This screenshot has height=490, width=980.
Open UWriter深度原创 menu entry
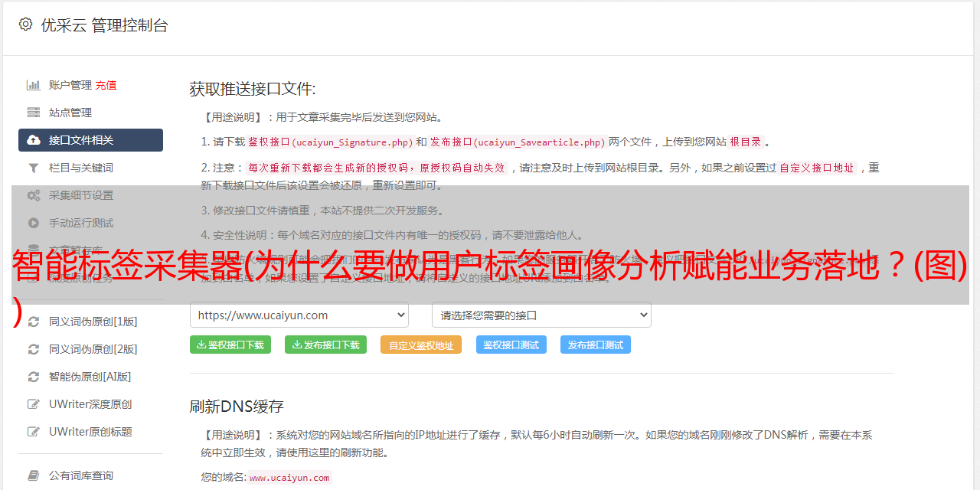coord(90,404)
